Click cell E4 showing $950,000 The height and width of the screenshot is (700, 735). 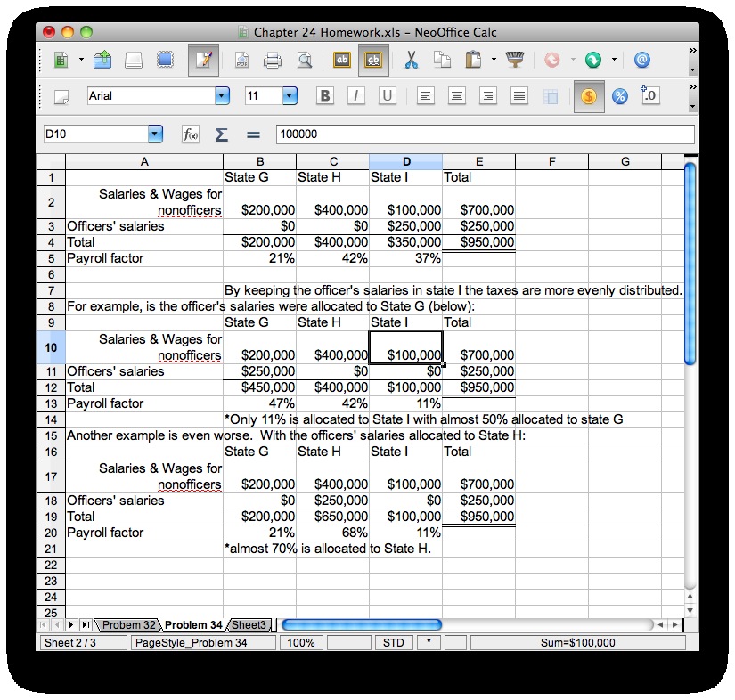[478, 243]
